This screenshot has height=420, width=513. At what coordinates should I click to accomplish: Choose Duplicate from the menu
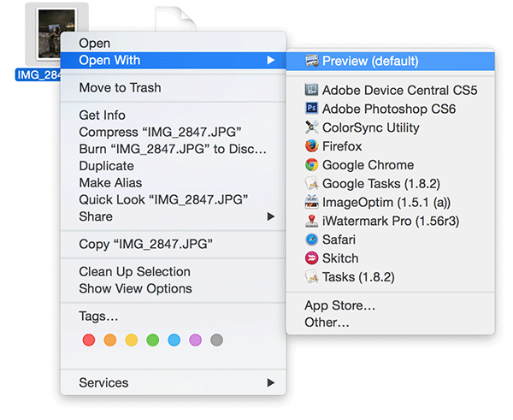[173, 166]
